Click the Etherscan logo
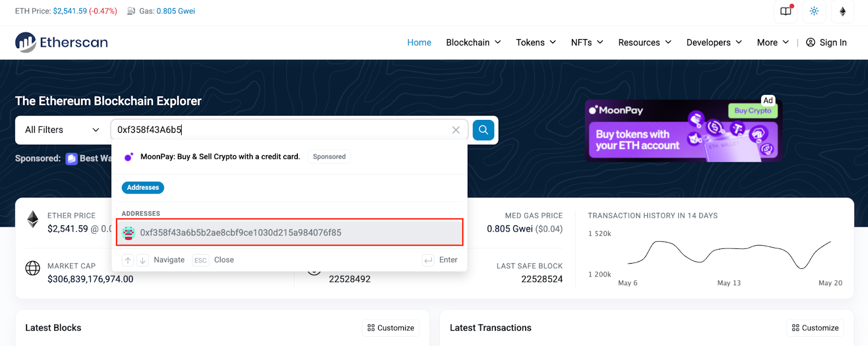 click(x=61, y=42)
